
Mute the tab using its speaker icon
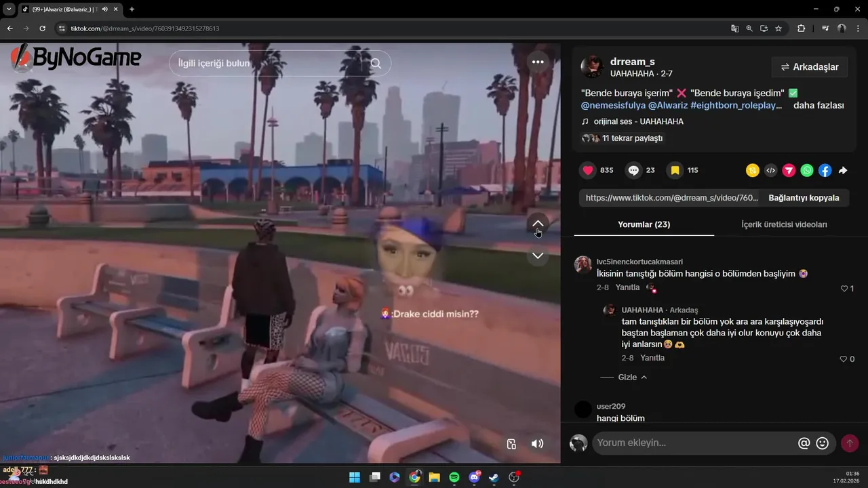(x=104, y=9)
